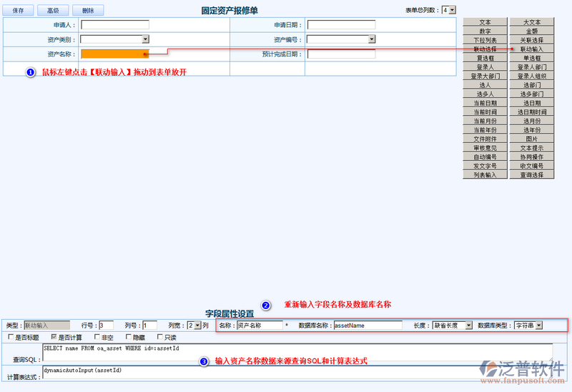Pick the 选部门 field type

tap(531, 85)
